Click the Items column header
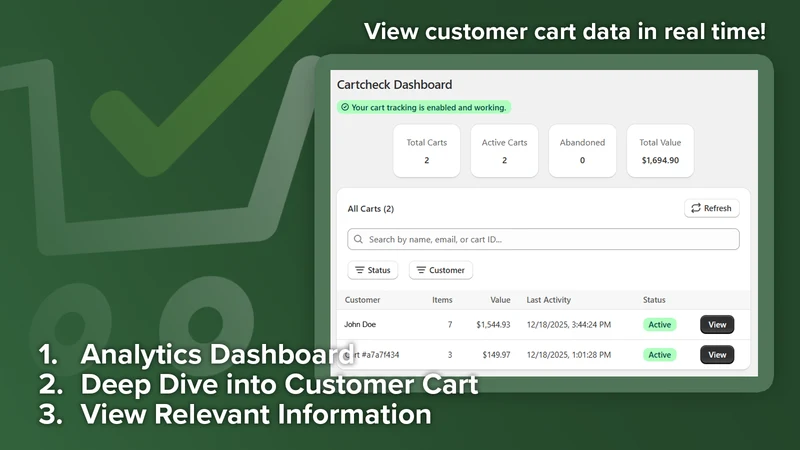Viewport: 800px width, 450px height. click(x=442, y=300)
